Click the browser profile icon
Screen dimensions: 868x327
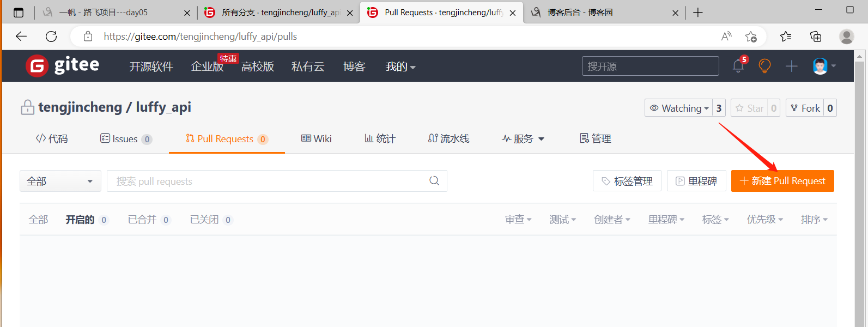[x=847, y=37]
